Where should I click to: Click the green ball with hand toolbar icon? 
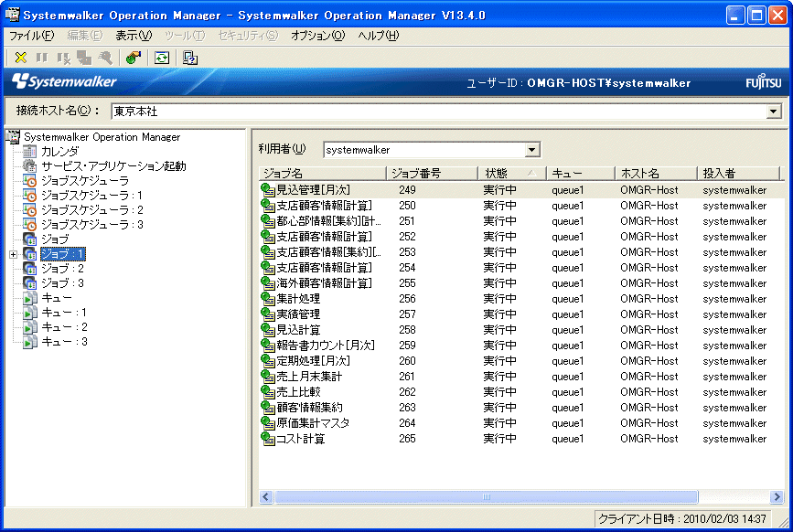(134, 58)
